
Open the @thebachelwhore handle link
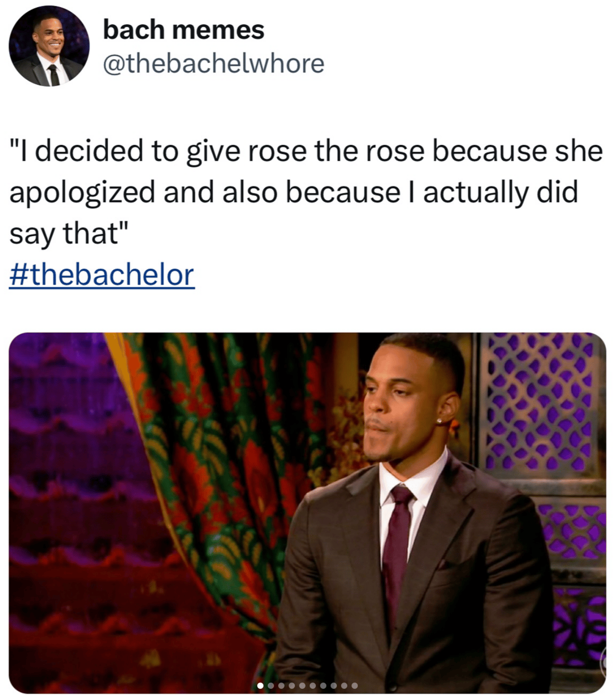(214, 63)
